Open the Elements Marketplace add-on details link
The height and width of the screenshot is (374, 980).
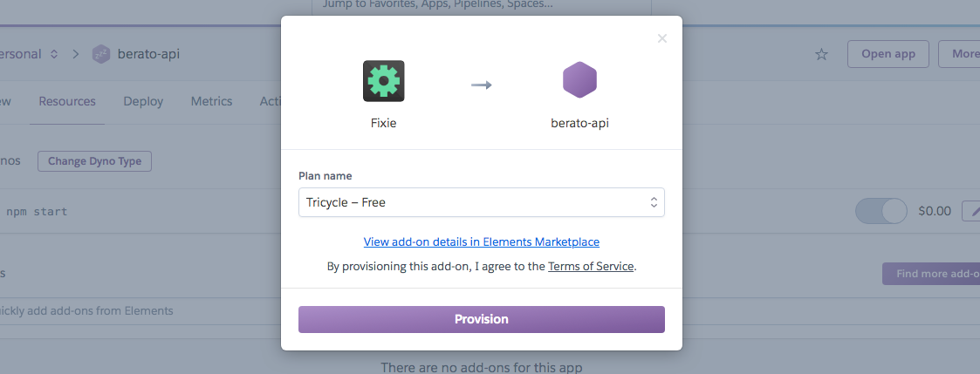pyautogui.click(x=482, y=241)
